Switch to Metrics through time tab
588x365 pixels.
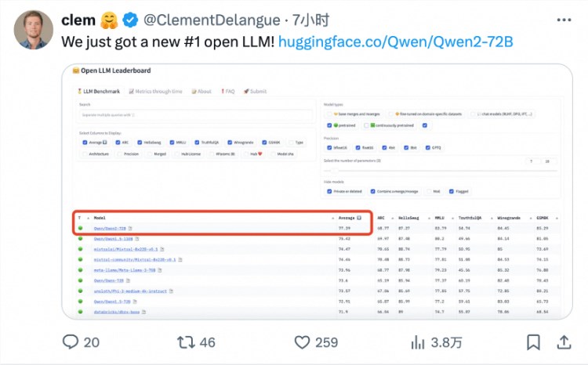pos(155,91)
